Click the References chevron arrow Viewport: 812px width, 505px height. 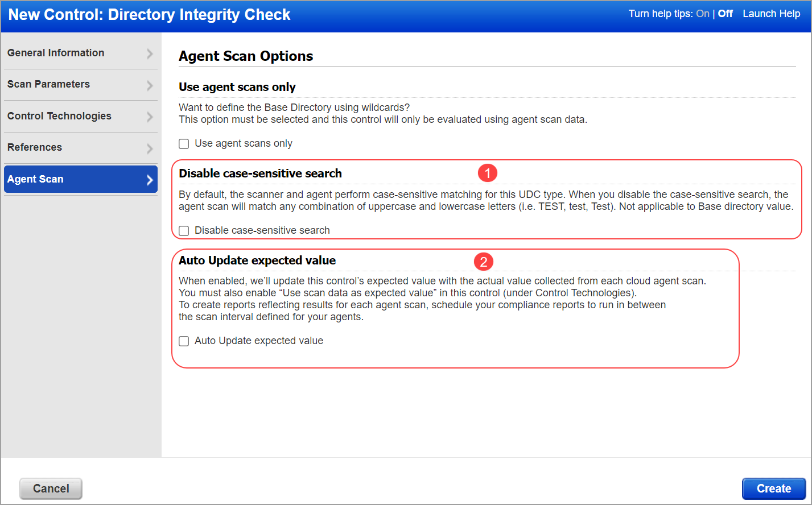[x=150, y=148]
